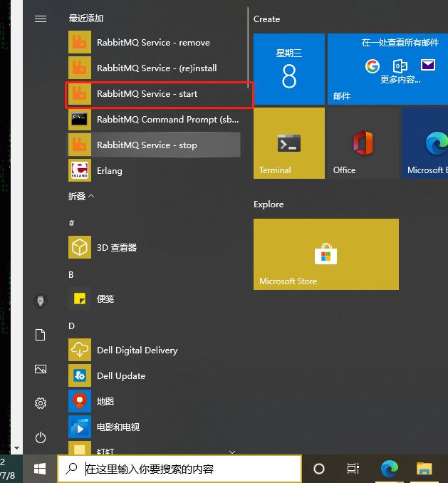Click the # letter group header
The image size is (448, 483).
pyautogui.click(x=71, y=223)
